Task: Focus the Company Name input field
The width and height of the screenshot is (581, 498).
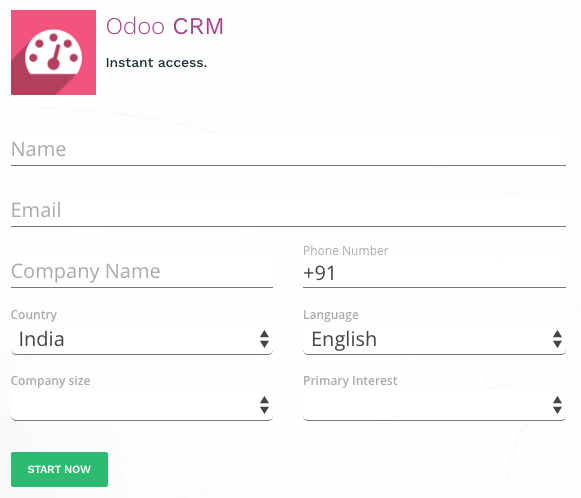Action: (x=142, y=272)
